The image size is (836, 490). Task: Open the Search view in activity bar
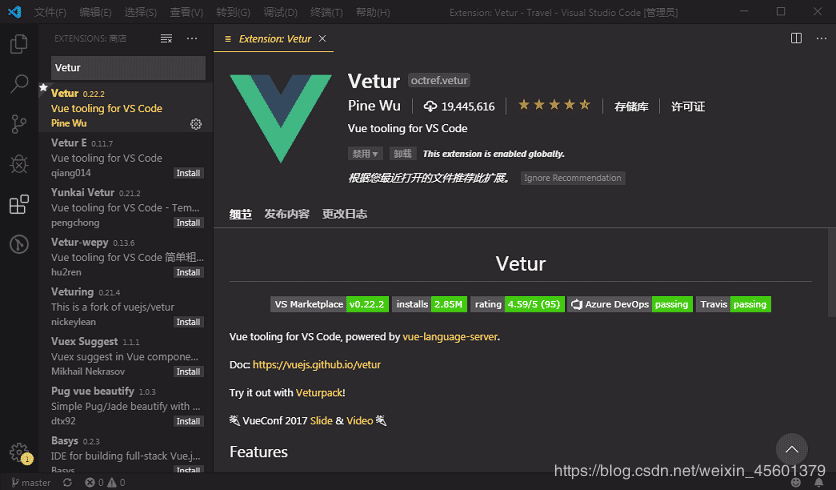pos(18,84)
